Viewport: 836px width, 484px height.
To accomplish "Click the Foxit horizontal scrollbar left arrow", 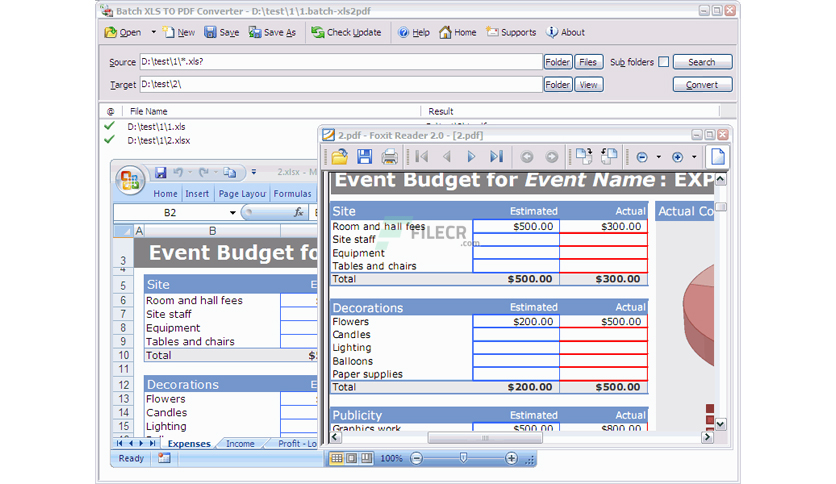I will tap(335, 437).
